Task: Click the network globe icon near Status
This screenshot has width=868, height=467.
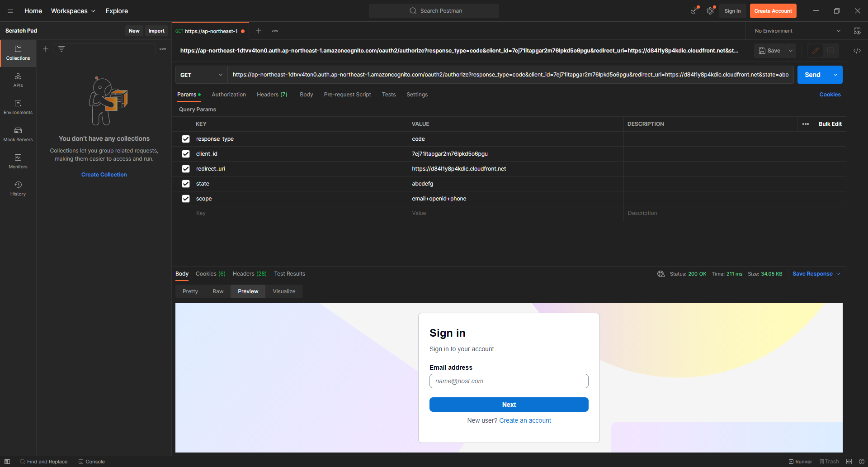Action: point(661,274)
